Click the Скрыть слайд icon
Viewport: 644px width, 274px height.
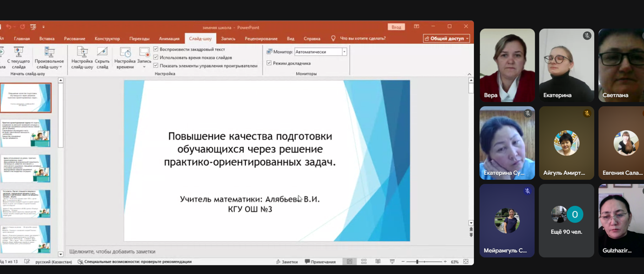tap(102, 57)
